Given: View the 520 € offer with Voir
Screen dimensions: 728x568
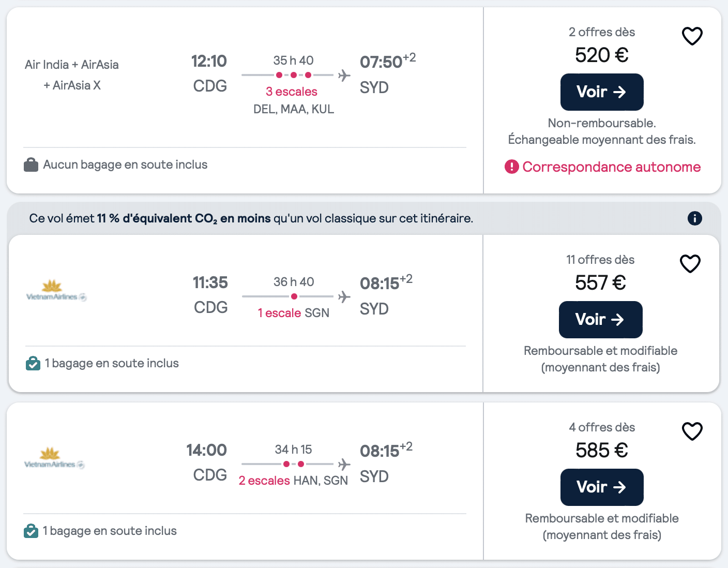Looking at the screenshot, I should click(x=602, y=92).
